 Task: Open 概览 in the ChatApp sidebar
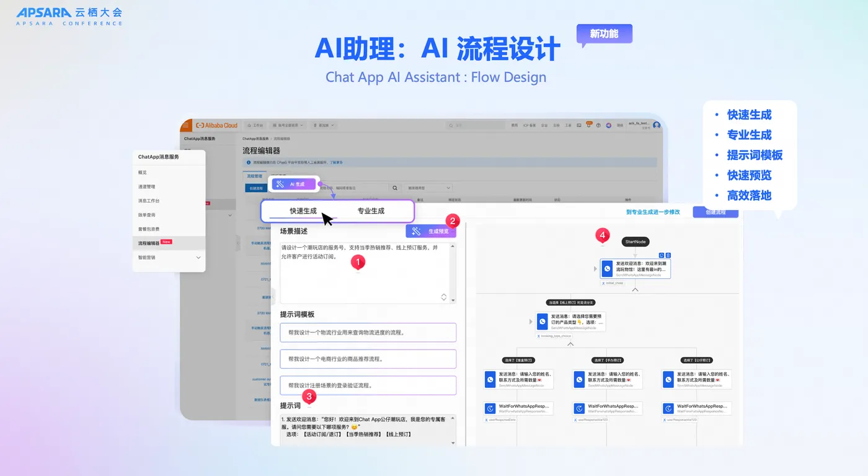(x=143, y=172)
